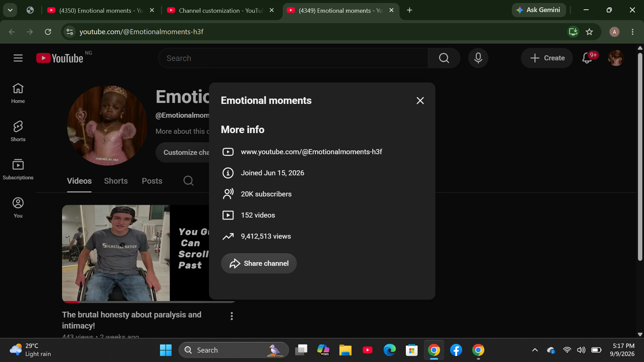This screenshot has width=644, height=362.
Task: Open the You section in sidebar
Action: (x=18, y=207)
